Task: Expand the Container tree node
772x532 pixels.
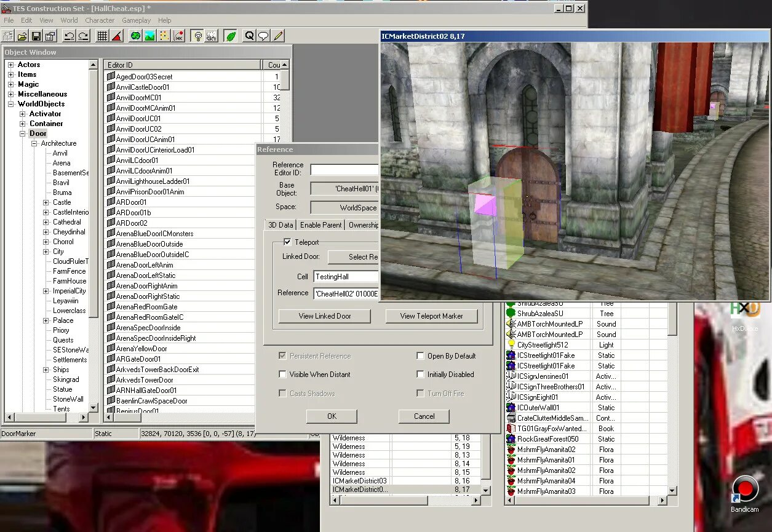Action: pyautogui.click(x=23, y=124)
